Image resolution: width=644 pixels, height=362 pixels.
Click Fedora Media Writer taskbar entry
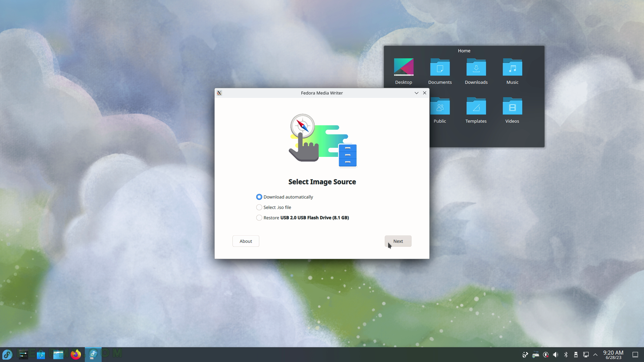[93, 354]
